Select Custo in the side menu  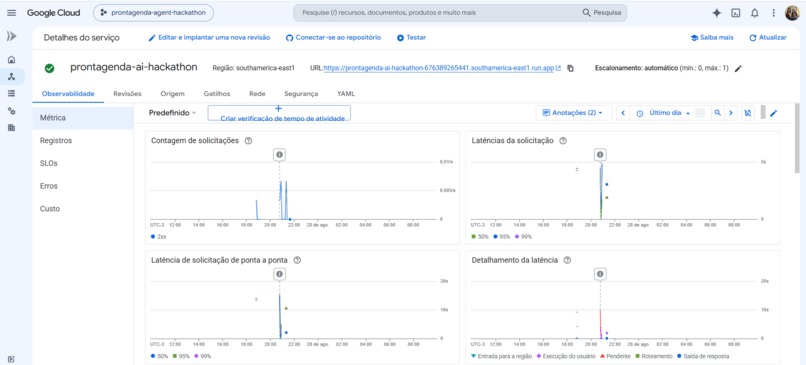(83, 209)
